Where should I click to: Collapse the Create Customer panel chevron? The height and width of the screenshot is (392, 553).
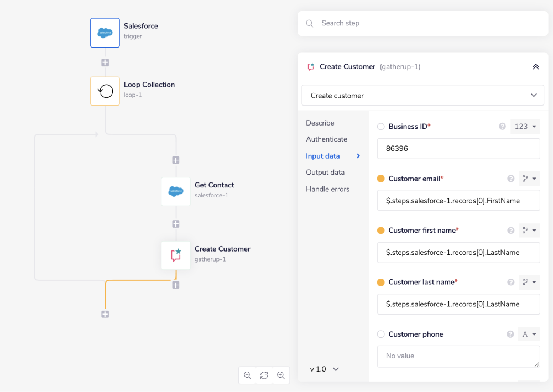click(535, 66)
